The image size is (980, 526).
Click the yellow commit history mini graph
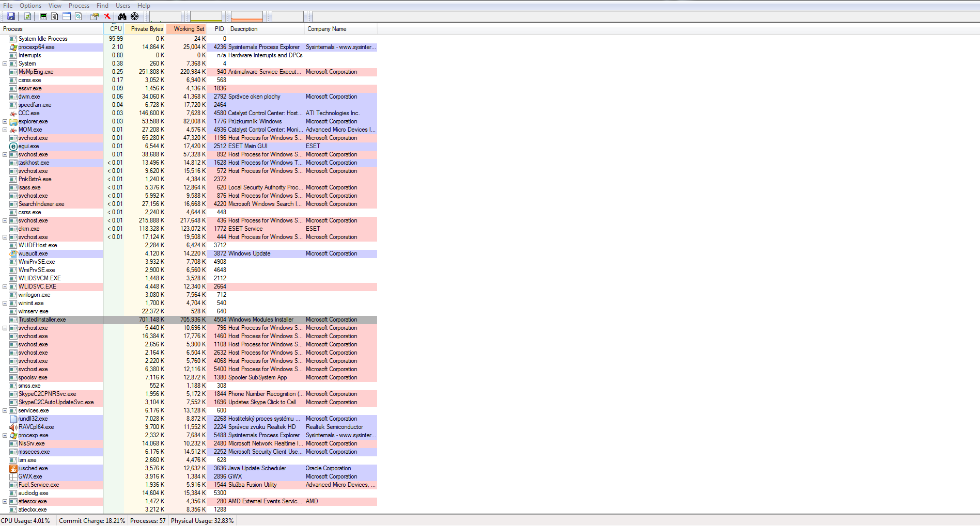pos(206,17)
